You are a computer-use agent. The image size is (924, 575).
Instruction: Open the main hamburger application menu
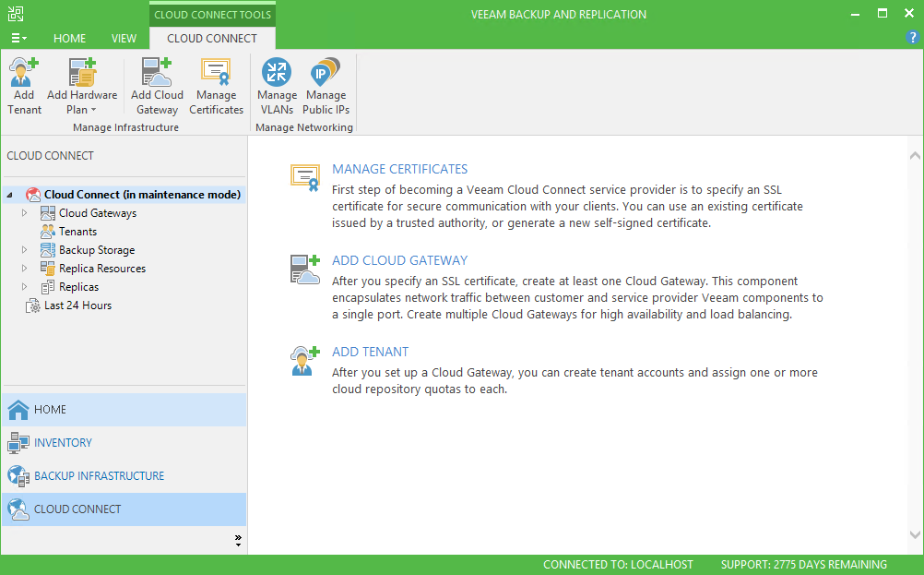point(18,39)
